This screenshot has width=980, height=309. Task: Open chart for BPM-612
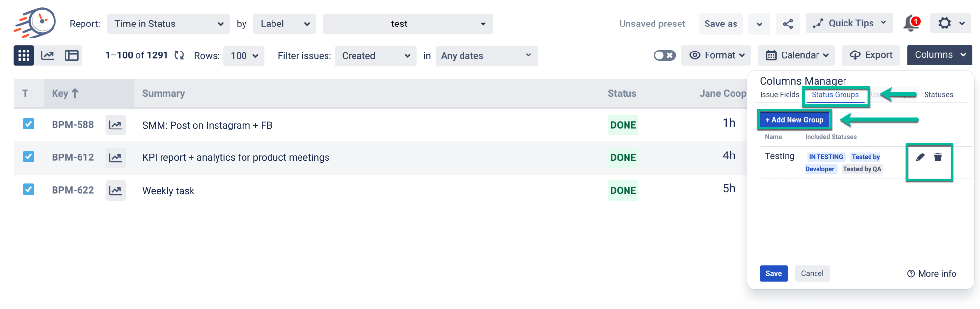[115, 157]
